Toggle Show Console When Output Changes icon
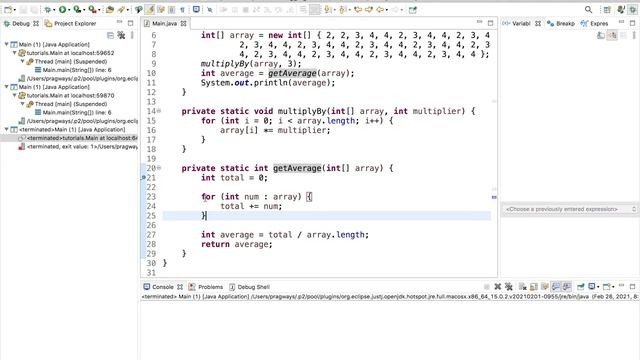The image size is (640, 360). pos(556,287)
